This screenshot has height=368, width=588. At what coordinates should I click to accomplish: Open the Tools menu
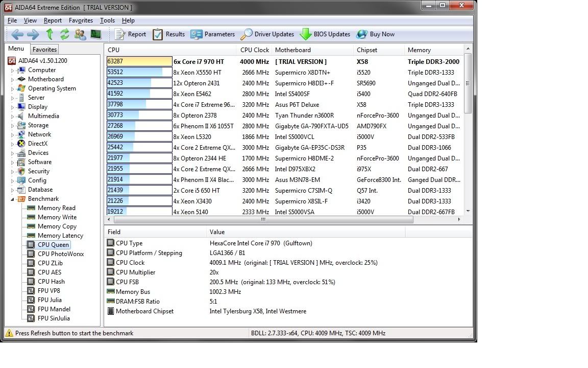[107, 20]
